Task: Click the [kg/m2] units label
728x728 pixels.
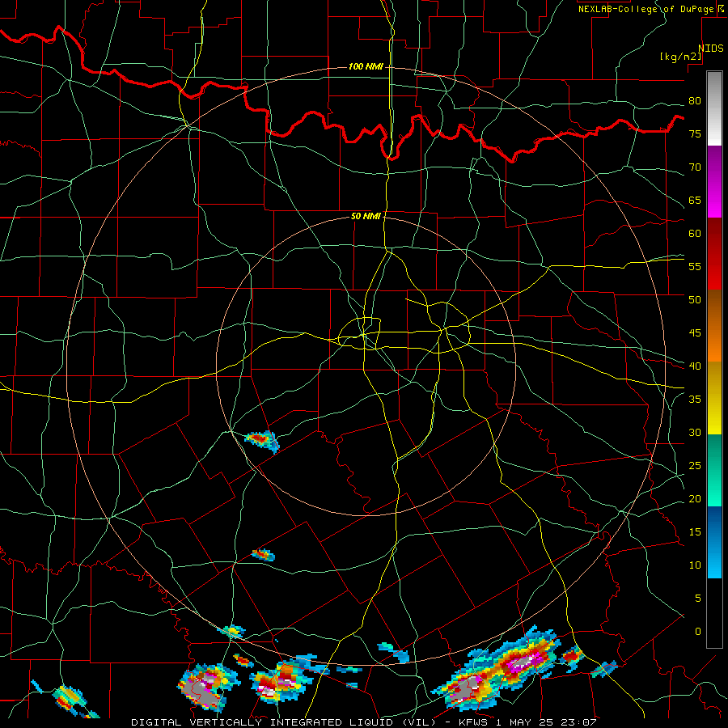Action: point(680,57)
